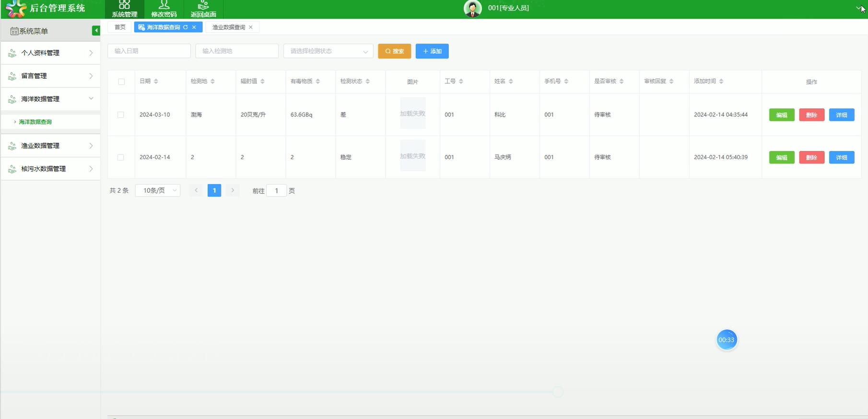This screenshot has width=868, height=419.
Task: Click the 待审核 status in 科比 row
Action: coord(602,115)
